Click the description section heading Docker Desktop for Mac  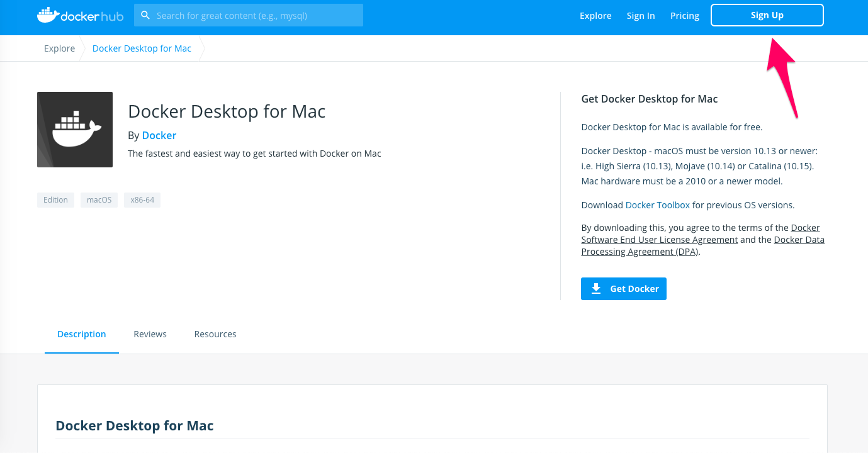tap(135, 426)
